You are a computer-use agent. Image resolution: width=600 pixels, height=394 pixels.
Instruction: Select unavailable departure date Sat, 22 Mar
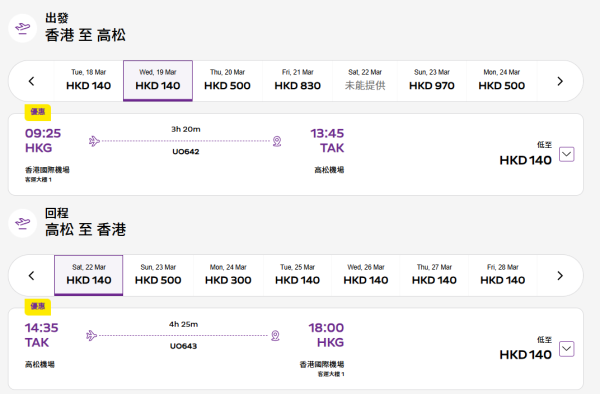(365, 81)
